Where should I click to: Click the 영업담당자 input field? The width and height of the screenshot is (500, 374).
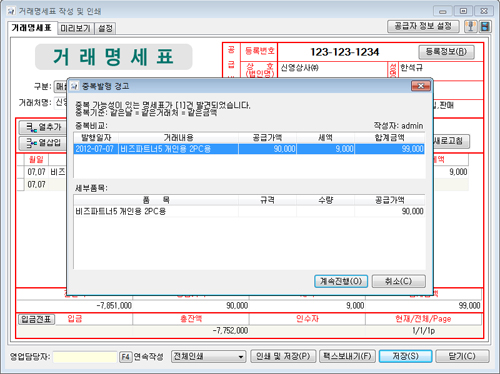[85, 357]
